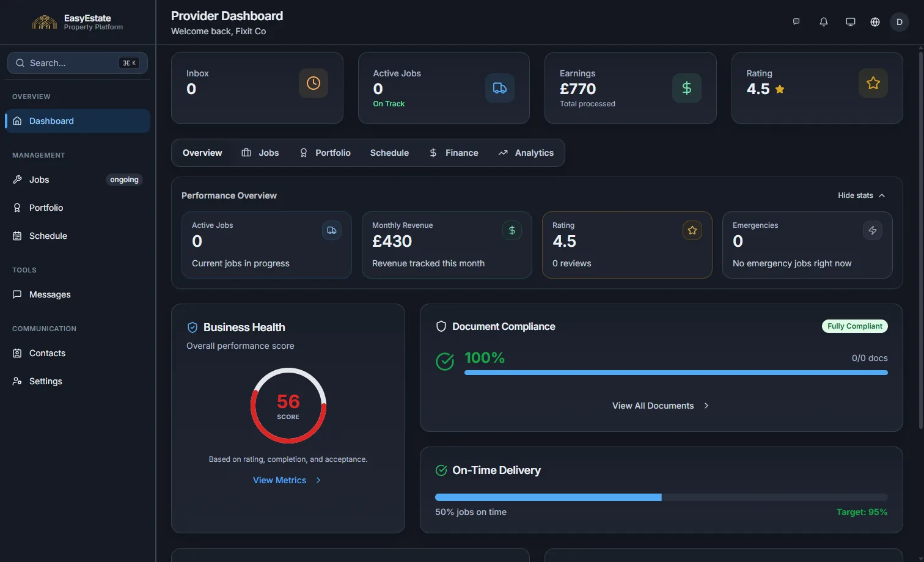
Task: Open Portfolio in the sidebar
Action: point(78,208)
